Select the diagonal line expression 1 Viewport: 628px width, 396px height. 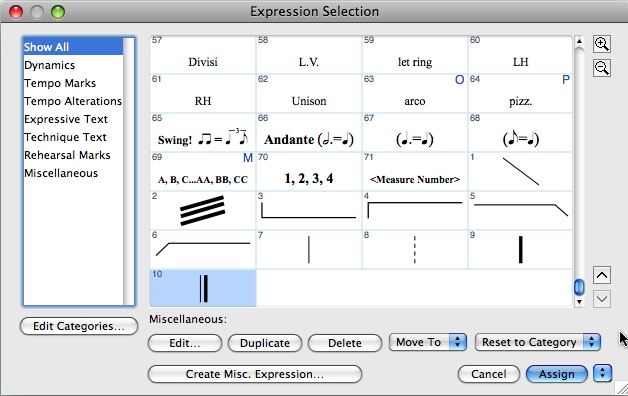[520, 171]
